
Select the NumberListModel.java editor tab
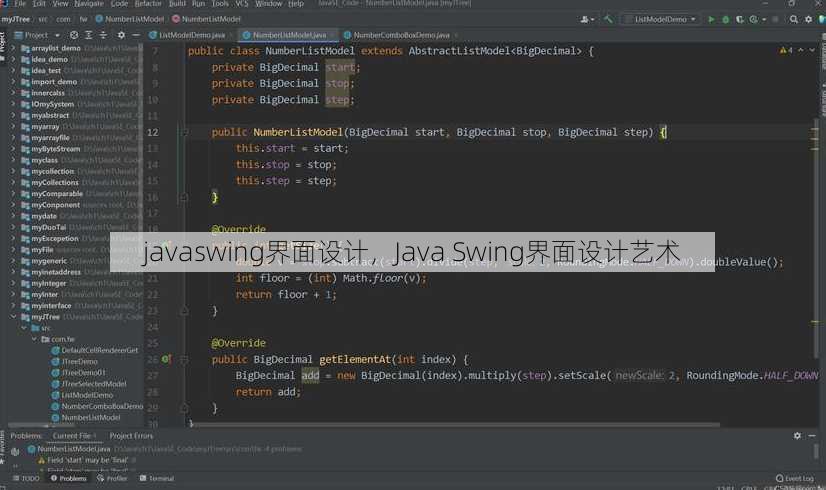click(x=289, y=35)
